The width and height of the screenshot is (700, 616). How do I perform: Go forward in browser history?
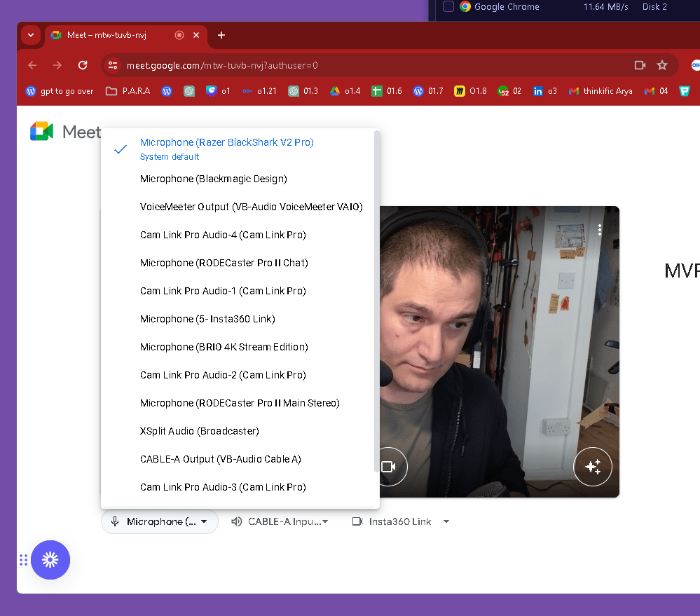[57, 66]
